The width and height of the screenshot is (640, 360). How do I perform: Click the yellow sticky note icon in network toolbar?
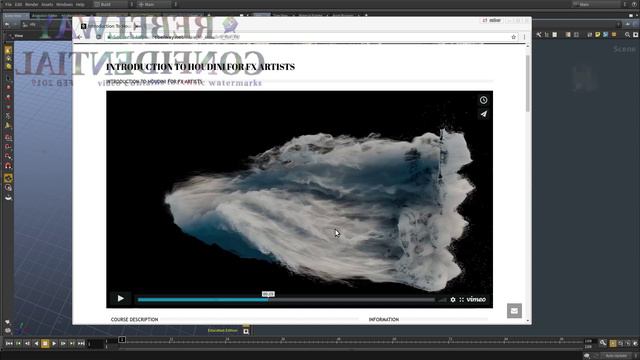coord(598,35)
